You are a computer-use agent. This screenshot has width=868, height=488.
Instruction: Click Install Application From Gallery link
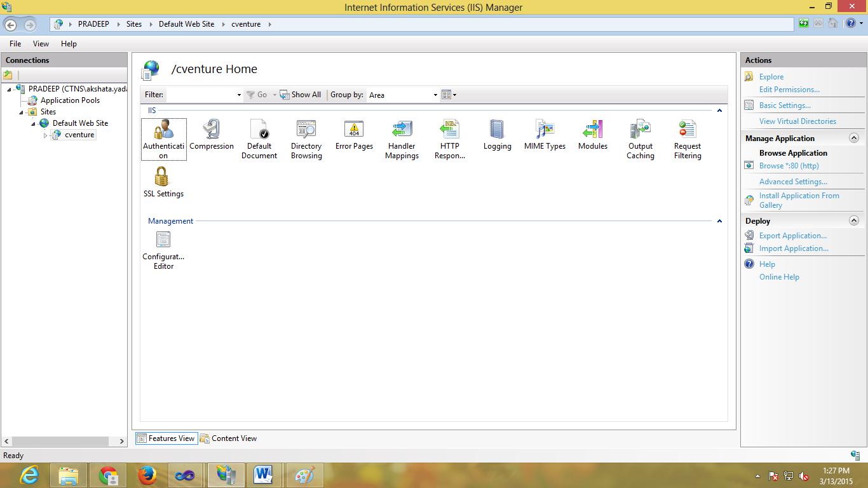pos(799,200)
